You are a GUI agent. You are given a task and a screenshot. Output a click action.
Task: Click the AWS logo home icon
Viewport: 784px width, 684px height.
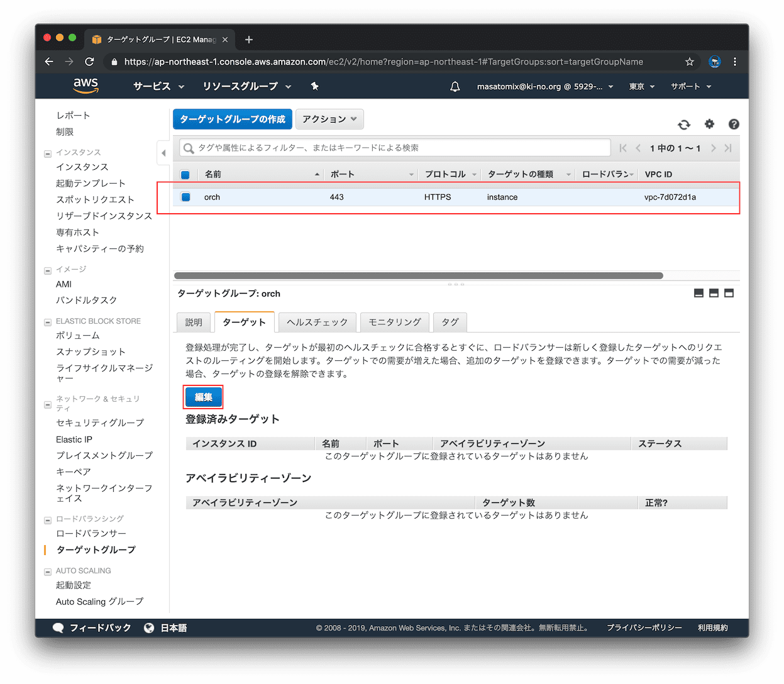pyautogui.click(x=86, y=85)
